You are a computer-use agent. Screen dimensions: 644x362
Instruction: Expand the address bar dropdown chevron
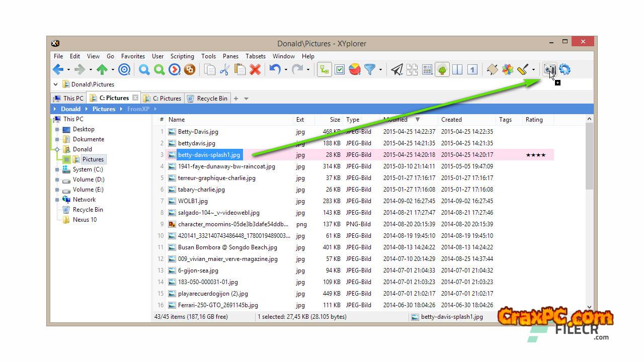click(55, 84)
